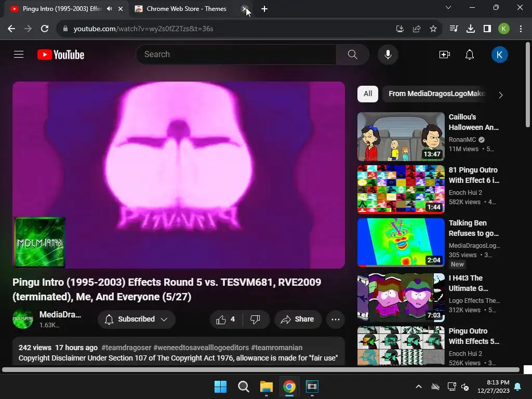Click the #teamromanian hashtag
The image size is (532, 399).
276,348
